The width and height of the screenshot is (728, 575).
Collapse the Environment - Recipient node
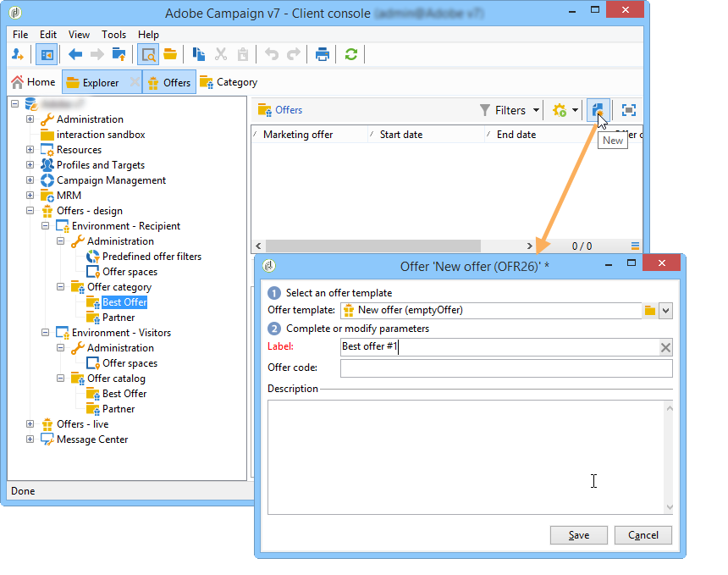tap(46, 226)
